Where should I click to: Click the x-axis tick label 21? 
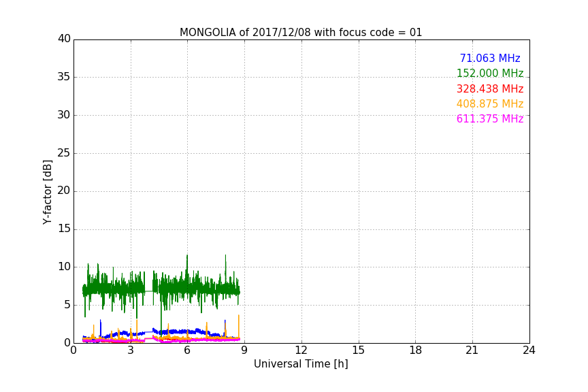coord(472,350)
